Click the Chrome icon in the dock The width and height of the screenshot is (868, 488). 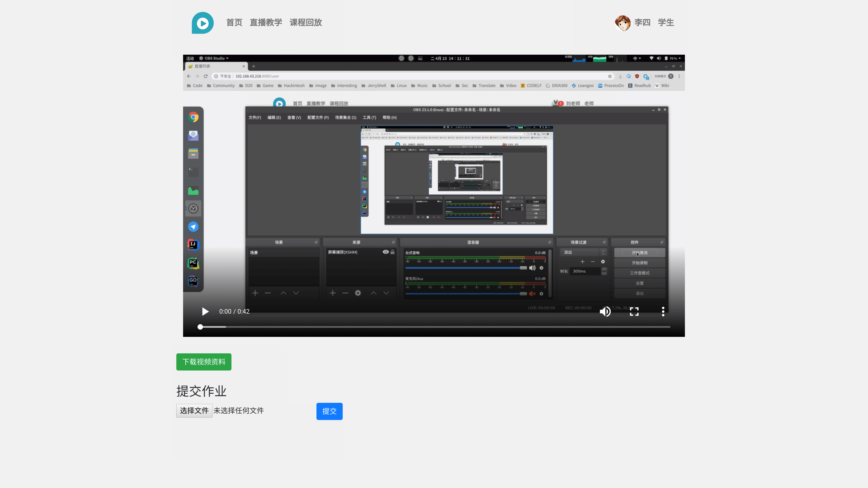193,117
